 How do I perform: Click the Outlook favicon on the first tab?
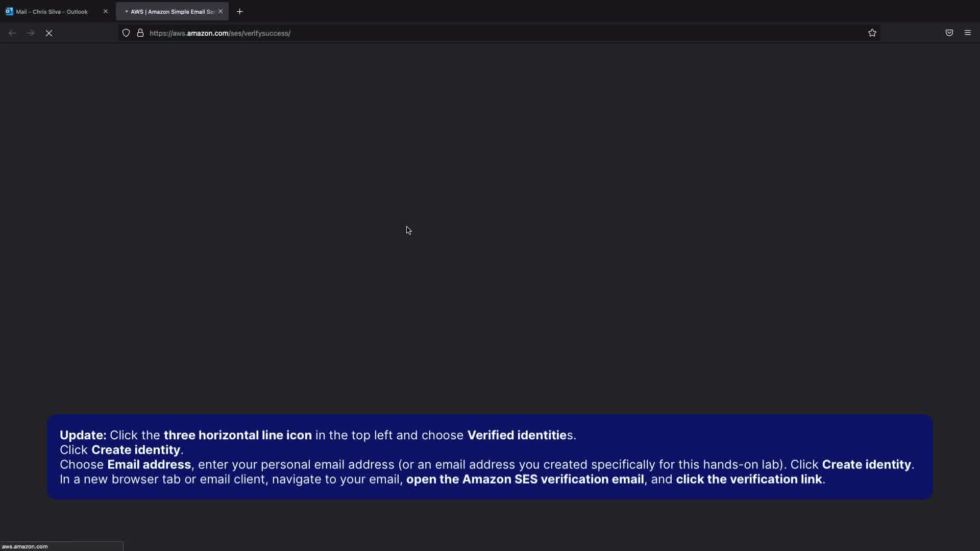click(9, 12)
